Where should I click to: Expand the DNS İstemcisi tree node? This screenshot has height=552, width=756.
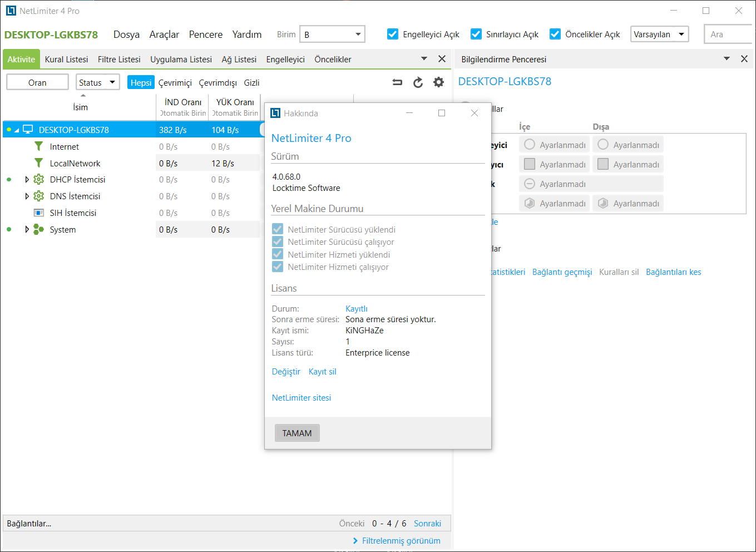(27, 196)
